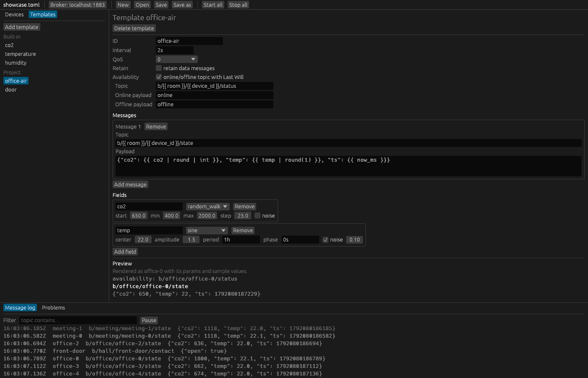This screenshot has height=378, width=588.
Task: Stop all devices
Action: coord(239,5)
